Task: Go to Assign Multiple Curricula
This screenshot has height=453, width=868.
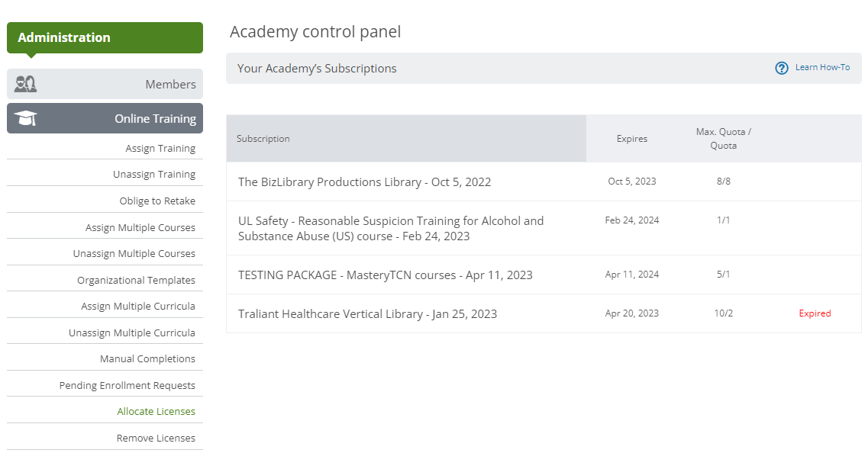Action: click(138, 306)
